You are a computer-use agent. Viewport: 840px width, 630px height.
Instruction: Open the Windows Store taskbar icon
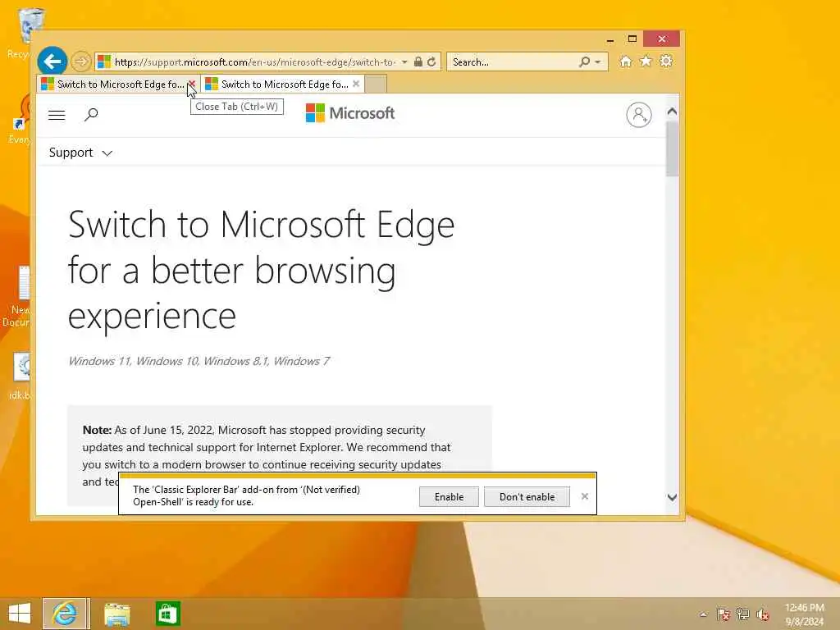point(167,614)
